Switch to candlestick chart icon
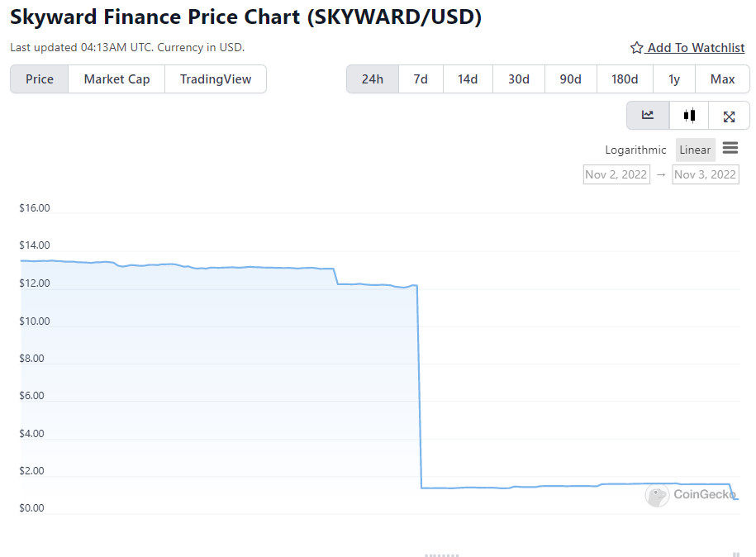Screen dimensions: 756x557 pyautogui.click(x=689, y=115)
